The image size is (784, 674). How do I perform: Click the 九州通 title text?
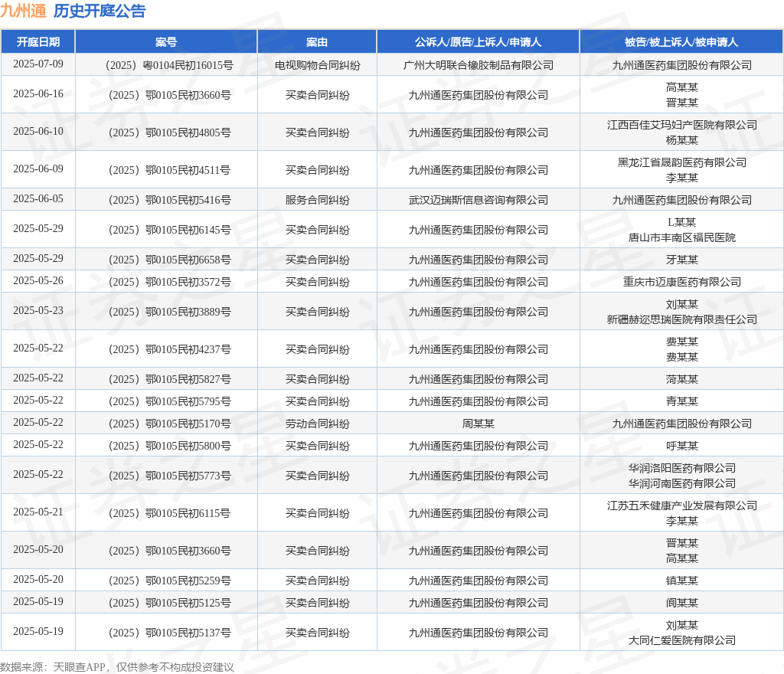(x=23, y=11)
